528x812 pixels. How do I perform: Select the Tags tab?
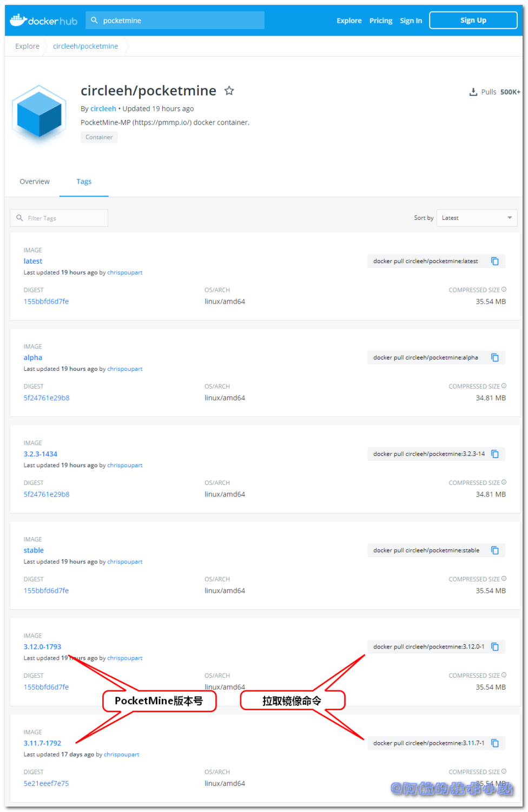coord(84,181)
